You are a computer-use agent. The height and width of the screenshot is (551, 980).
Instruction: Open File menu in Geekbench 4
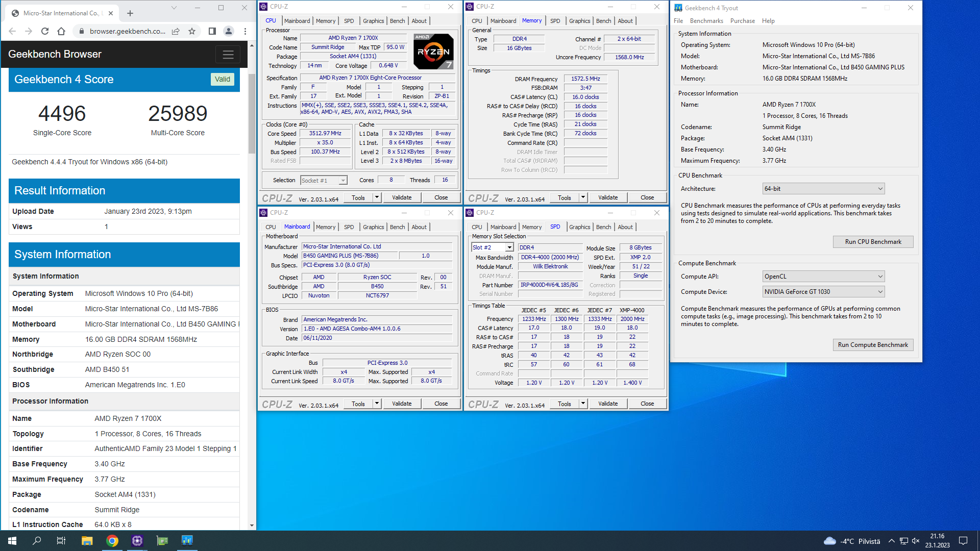[x=678, y=21]
